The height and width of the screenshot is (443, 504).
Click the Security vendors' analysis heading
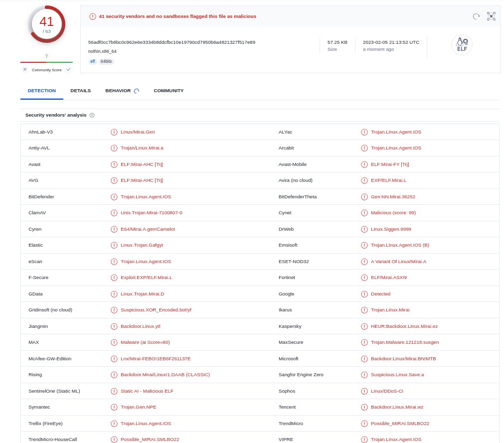(56, 115)
